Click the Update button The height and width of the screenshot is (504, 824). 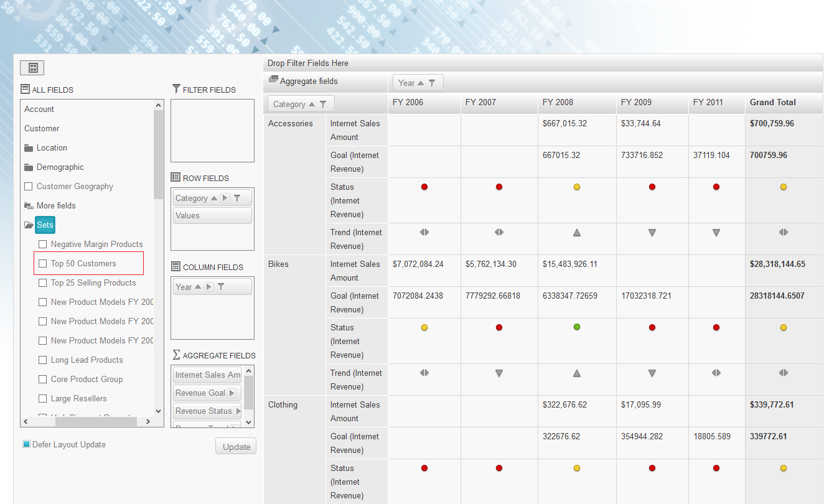[x=236, y=447]
